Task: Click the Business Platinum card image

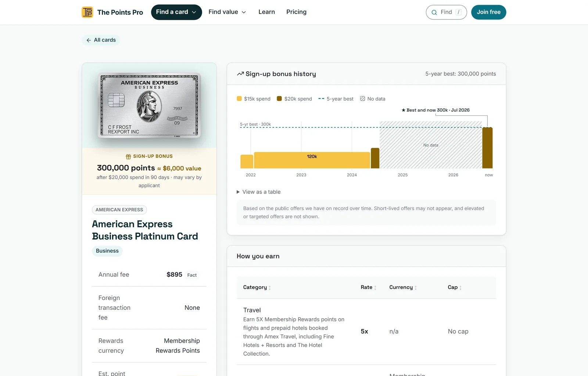Action: (149, 106)
